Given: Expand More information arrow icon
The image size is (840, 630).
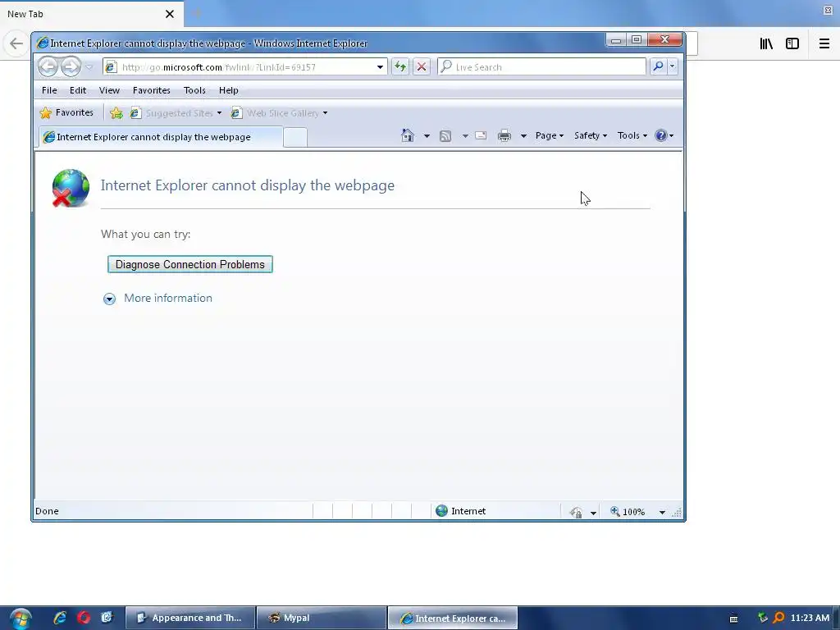Looking at the screenshot, I should point(109,299).
